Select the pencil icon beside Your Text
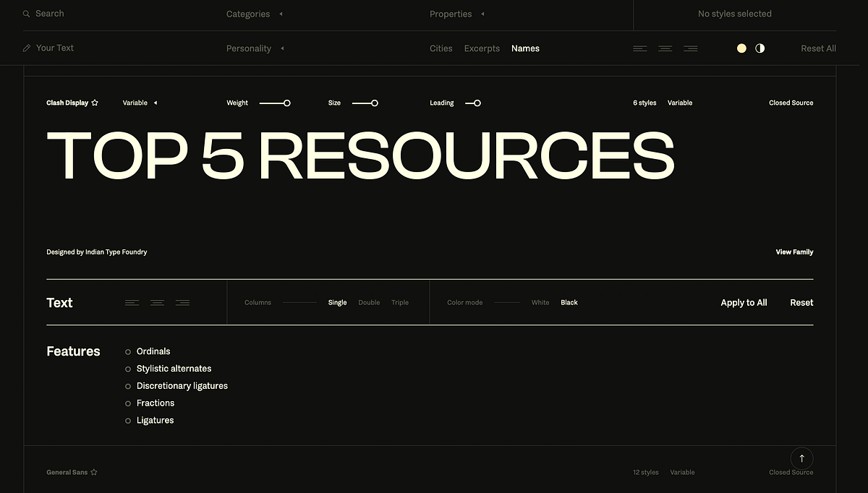 click(25, 48)
